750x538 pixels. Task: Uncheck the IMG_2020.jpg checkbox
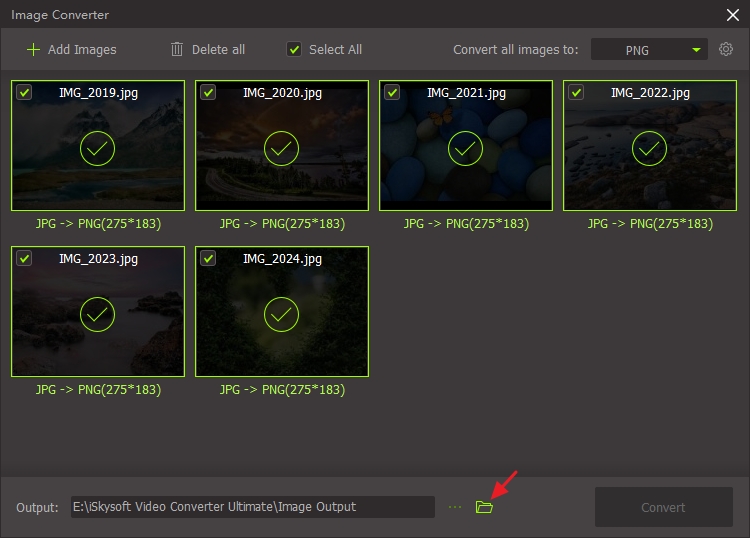tap(208, 92)
